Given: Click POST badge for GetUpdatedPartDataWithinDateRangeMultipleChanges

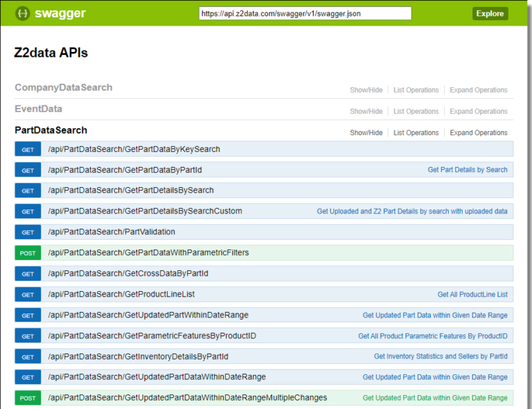Looking at the screenshot, I should click(x=28, y=399).
